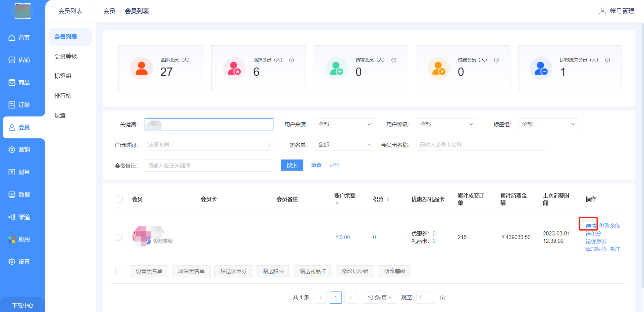Open the 10 条/页 page size selector
This screenshot has width=644, height=312.
380,298
